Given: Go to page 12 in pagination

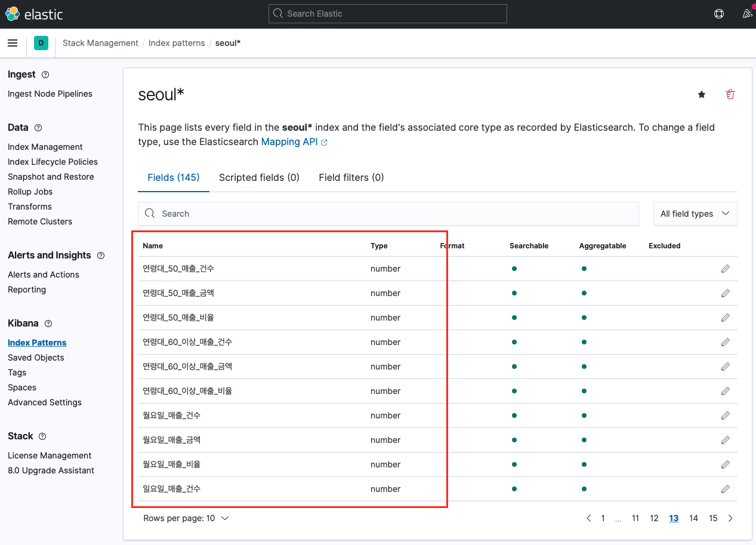Looking at the screenshot, I should (655, 518).
